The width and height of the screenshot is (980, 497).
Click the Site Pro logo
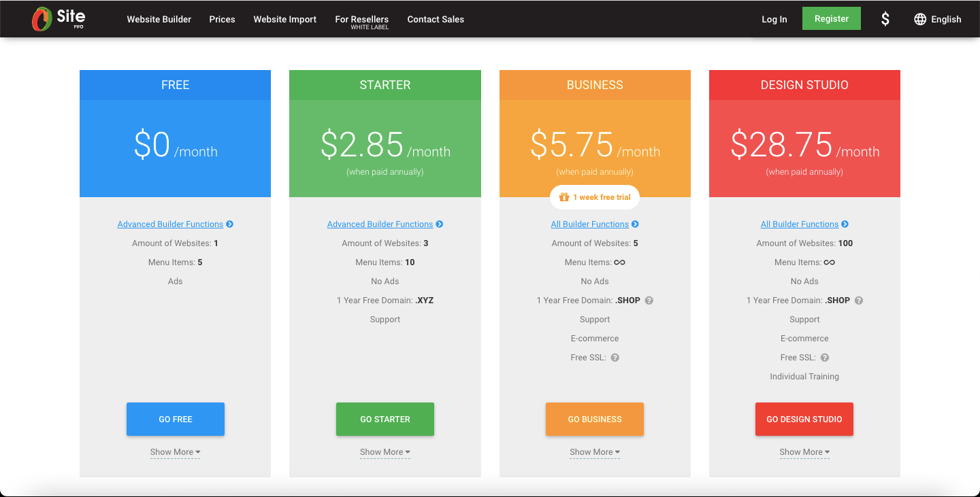[59, 19]
